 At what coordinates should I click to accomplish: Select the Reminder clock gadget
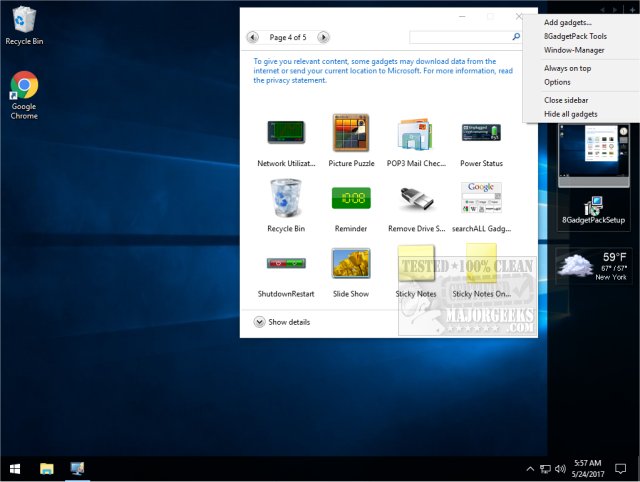click(350, 197)
